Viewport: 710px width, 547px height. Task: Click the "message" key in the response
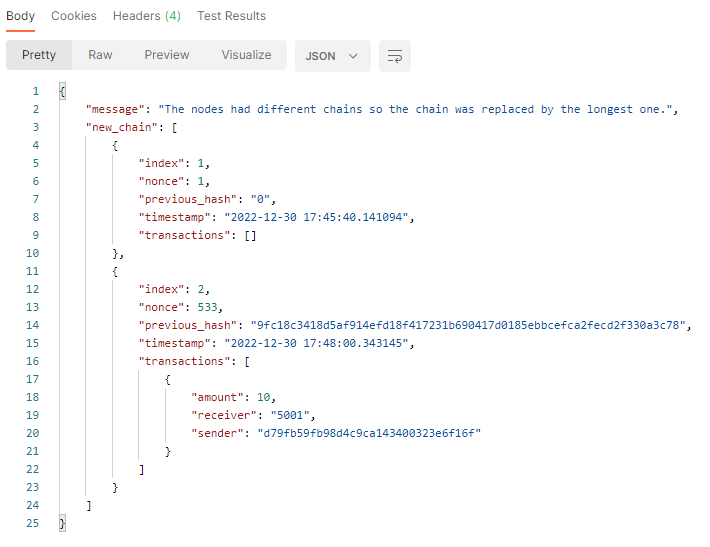[118, 110]
